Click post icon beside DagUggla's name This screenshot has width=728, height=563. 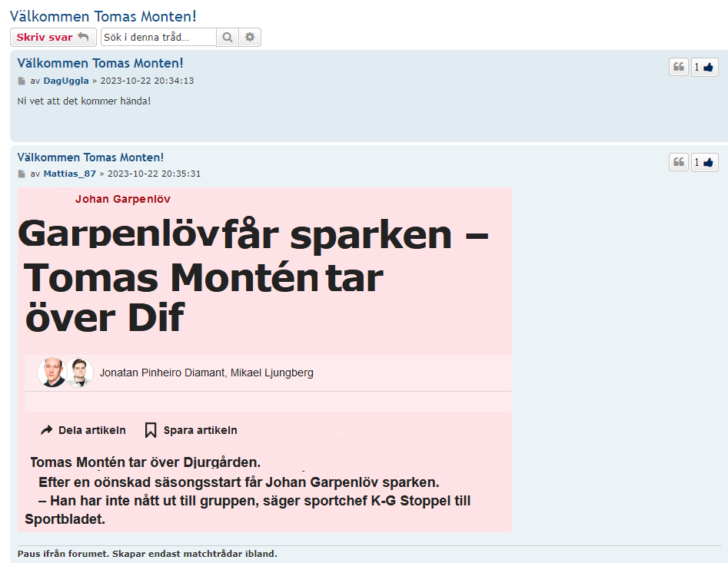22,81
